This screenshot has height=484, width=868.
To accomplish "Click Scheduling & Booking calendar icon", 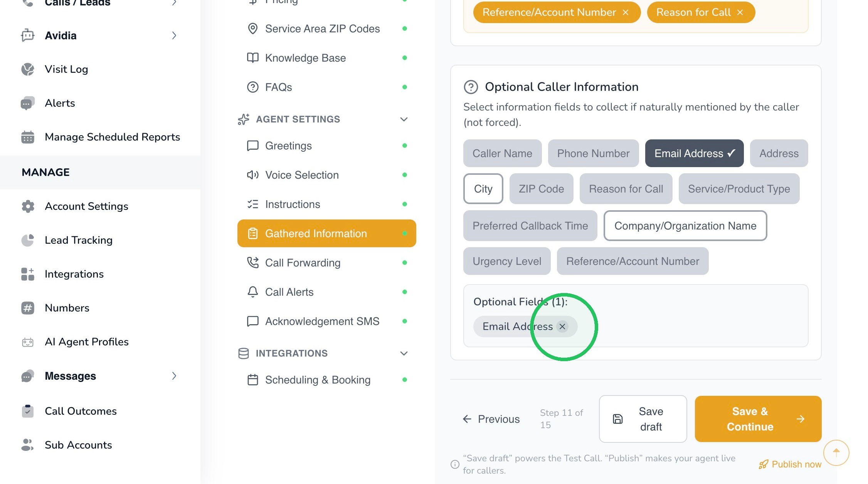I will (252, 380).
